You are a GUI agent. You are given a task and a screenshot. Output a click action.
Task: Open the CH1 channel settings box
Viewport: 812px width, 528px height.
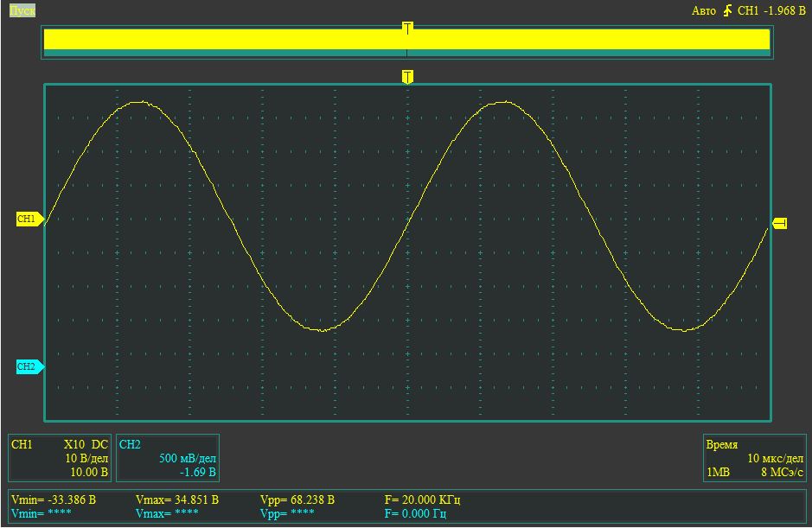[x=60, y=458]
